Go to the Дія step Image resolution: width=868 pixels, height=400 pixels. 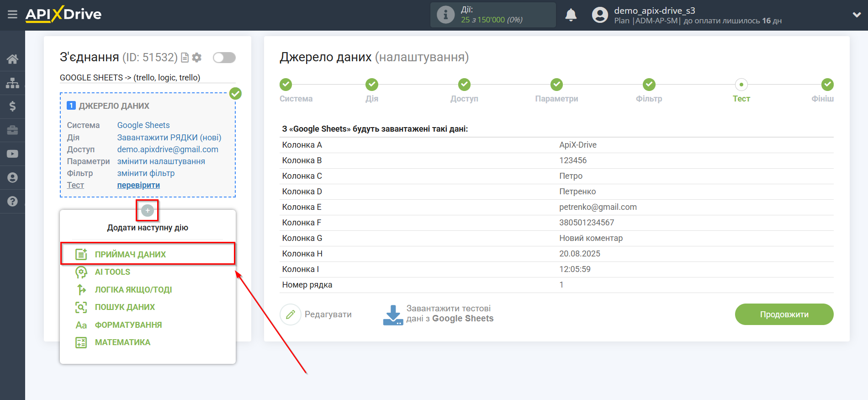pos(372,85)
